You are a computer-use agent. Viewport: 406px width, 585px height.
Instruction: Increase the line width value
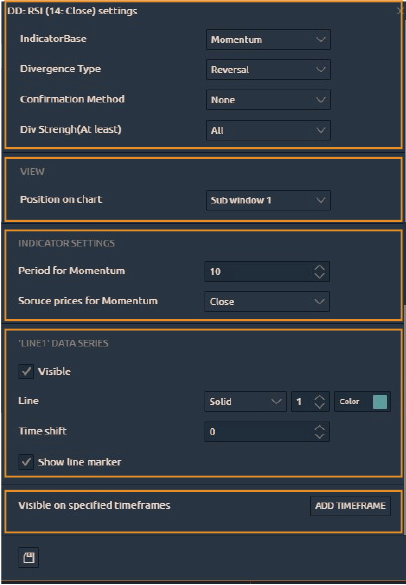[x=319, y=398]
